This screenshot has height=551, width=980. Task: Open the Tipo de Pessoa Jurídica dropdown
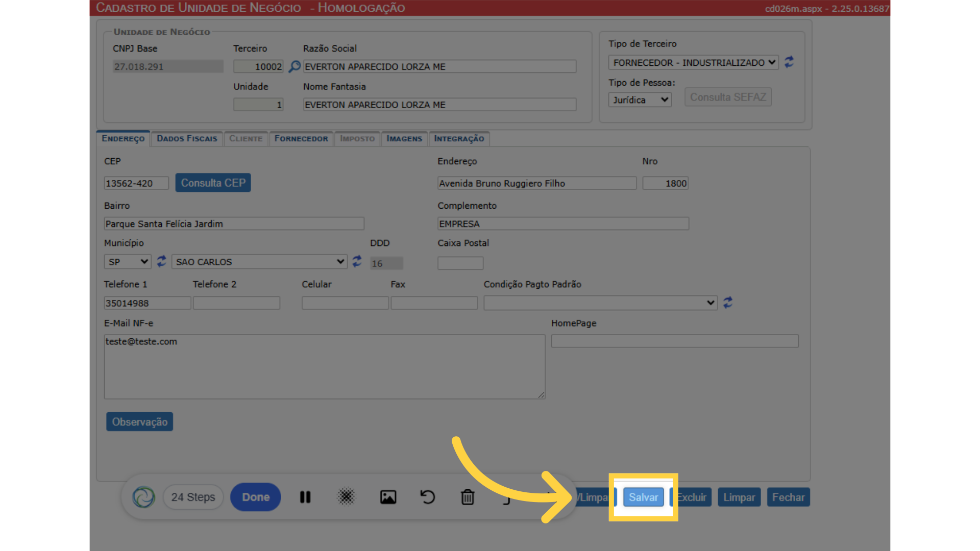point(640,100)
